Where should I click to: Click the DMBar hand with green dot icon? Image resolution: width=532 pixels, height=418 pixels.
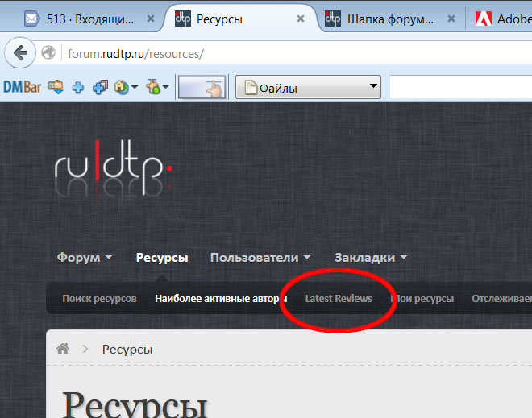(x=152, y=87)
